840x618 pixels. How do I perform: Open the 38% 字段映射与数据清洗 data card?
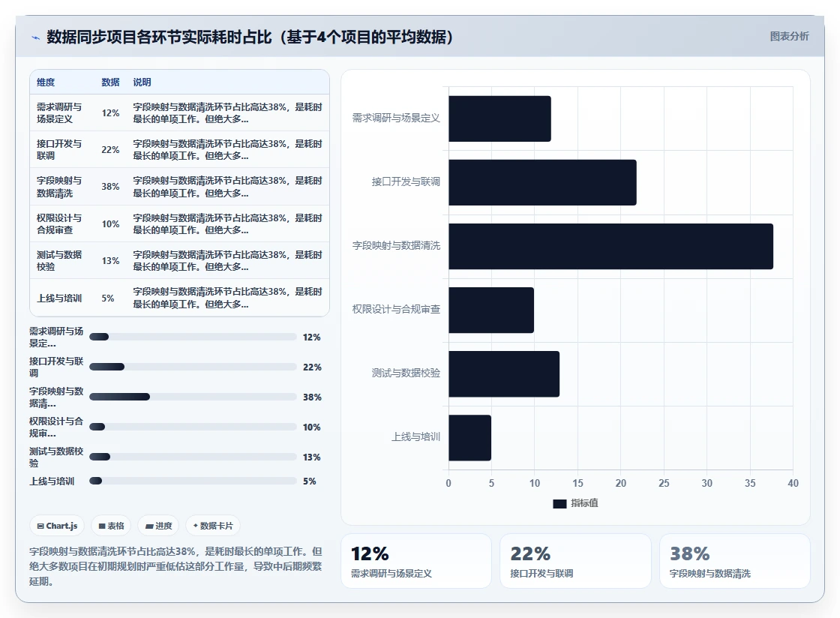pos(734,561)
